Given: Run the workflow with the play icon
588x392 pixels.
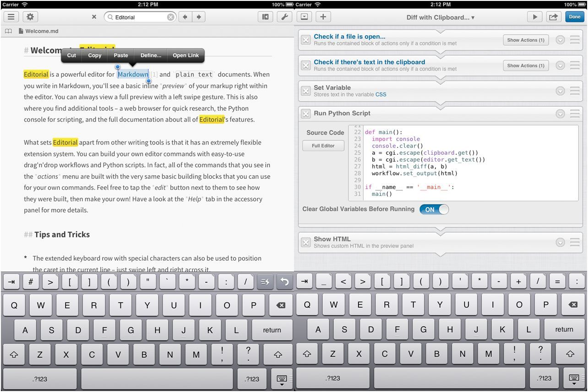Looking at the screenshot, I should [534, 16].
